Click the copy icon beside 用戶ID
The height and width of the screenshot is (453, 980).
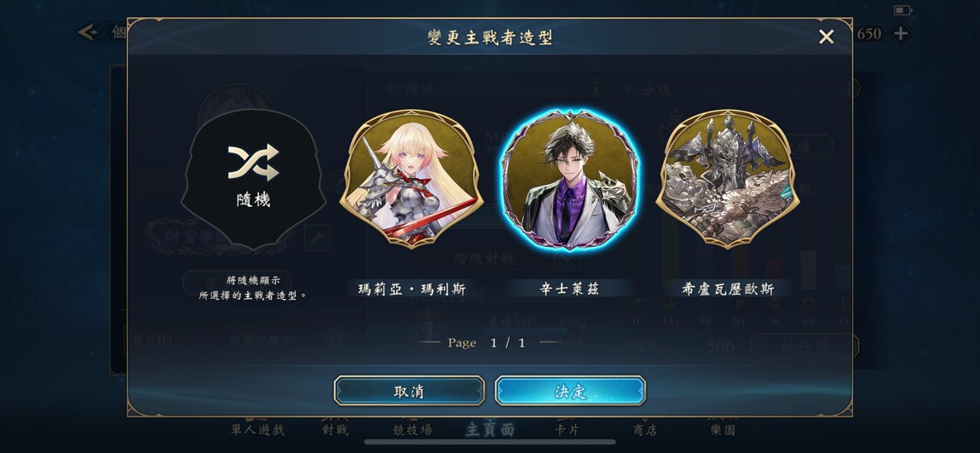[x=337, y=339]
